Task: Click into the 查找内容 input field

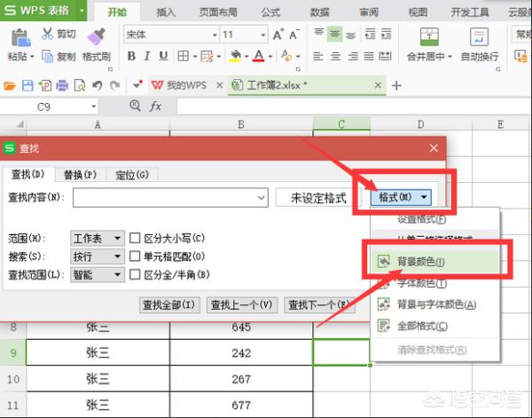Action: pos(169,198)
